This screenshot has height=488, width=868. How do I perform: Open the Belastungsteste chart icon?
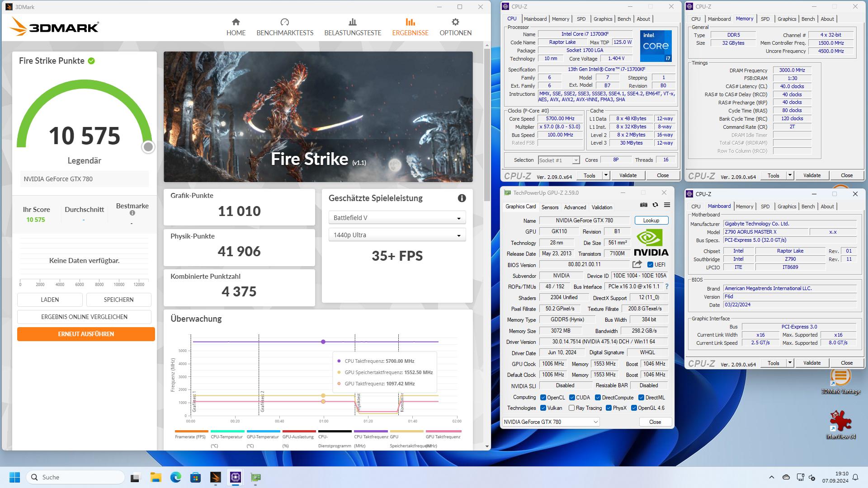tap(353, 22)
